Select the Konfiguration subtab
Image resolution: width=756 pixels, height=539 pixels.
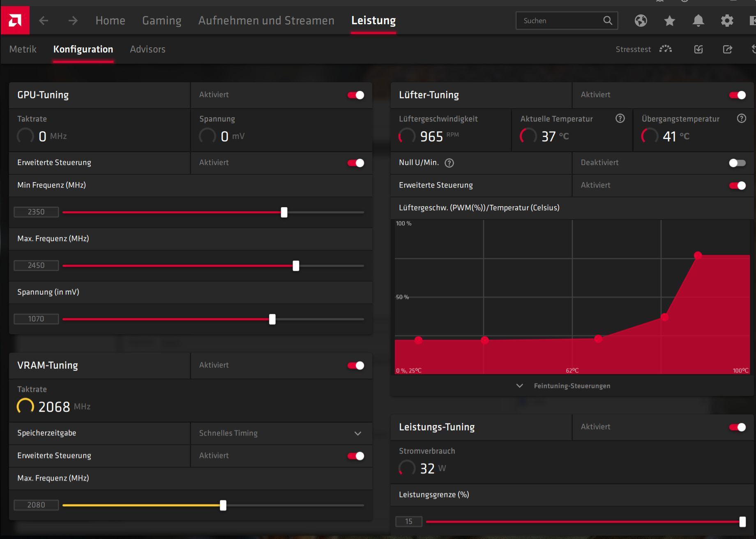[83, 49]
